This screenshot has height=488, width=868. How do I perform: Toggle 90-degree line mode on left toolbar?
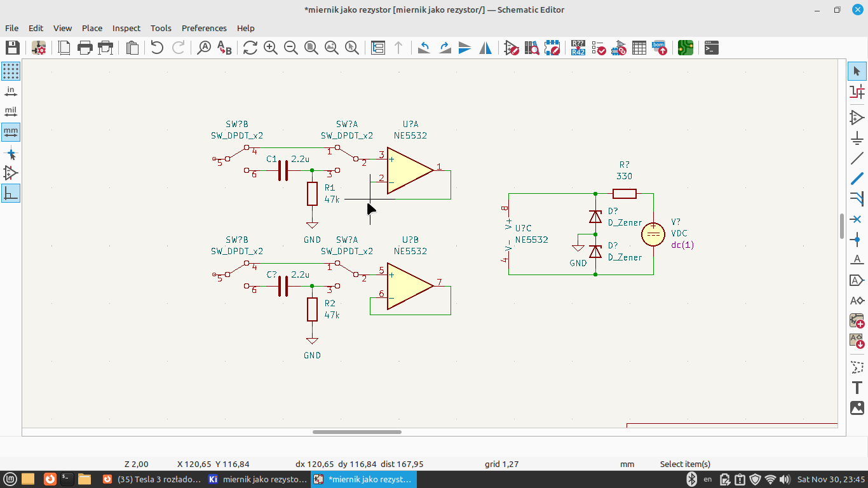pyautogui.click(x=11, y=193)
